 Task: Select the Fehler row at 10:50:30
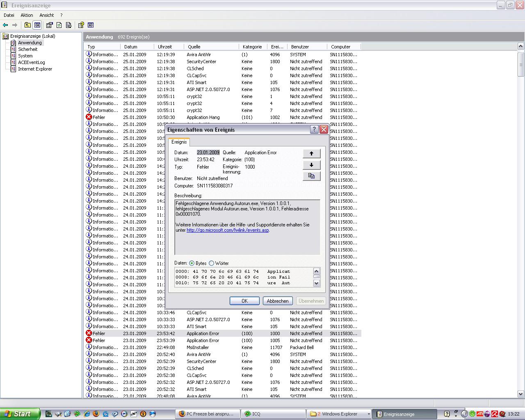(x=222, y=117)
